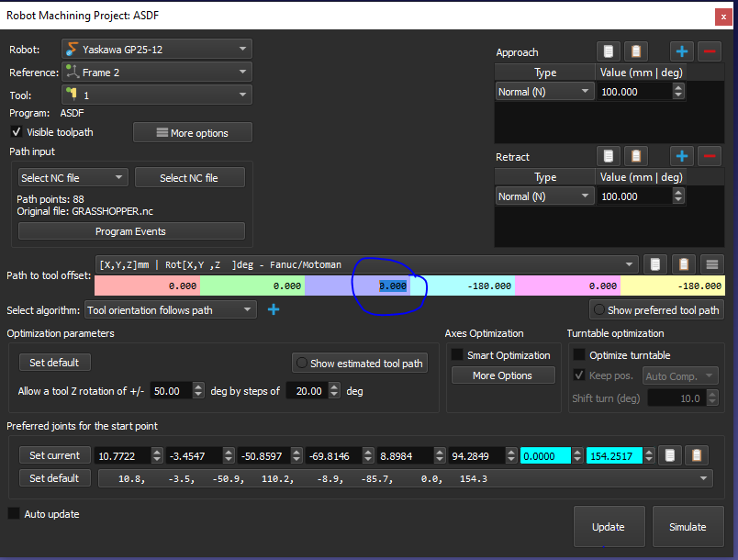Click the blue plus to add an Approach movement
This screenshot has width=738, height=560.
click(x=681, y=51)
